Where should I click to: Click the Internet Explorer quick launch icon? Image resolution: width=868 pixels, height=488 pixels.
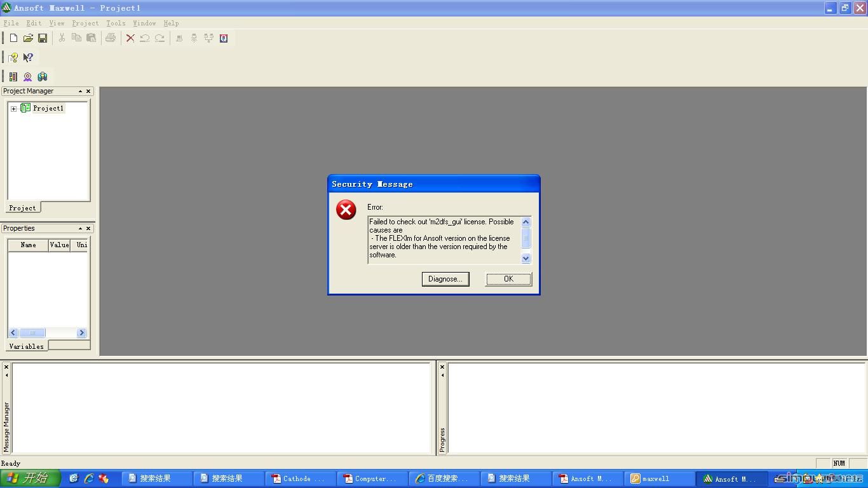tap(89, 478)
